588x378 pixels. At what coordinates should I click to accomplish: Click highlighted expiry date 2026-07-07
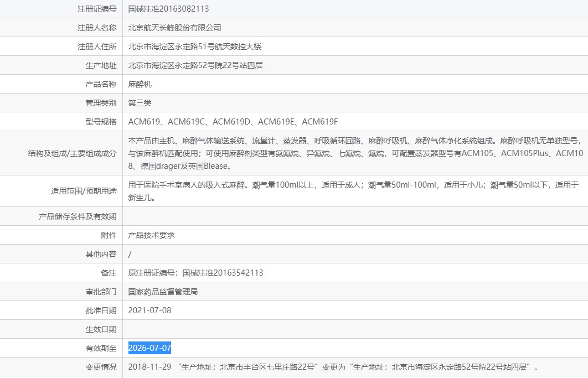[149, 348]
